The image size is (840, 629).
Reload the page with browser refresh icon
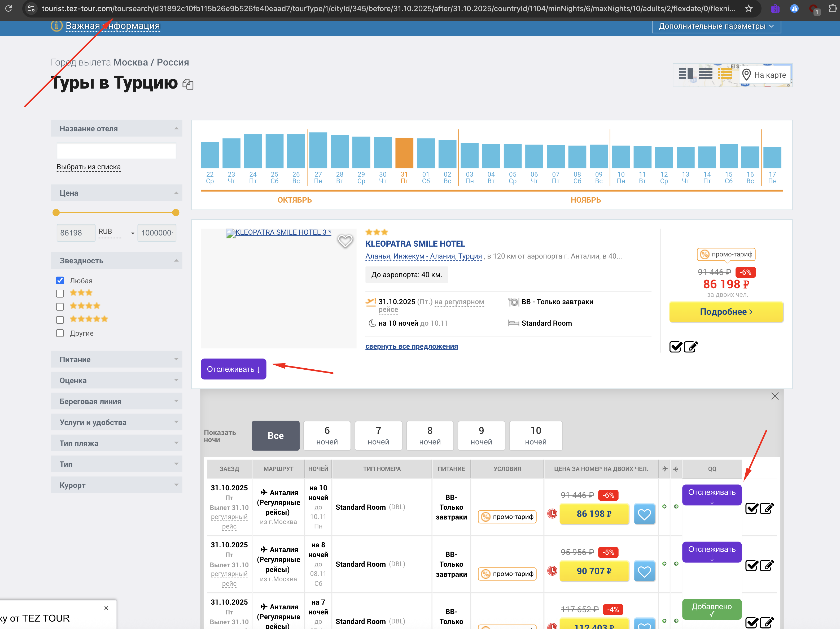[x=8, y=8]
